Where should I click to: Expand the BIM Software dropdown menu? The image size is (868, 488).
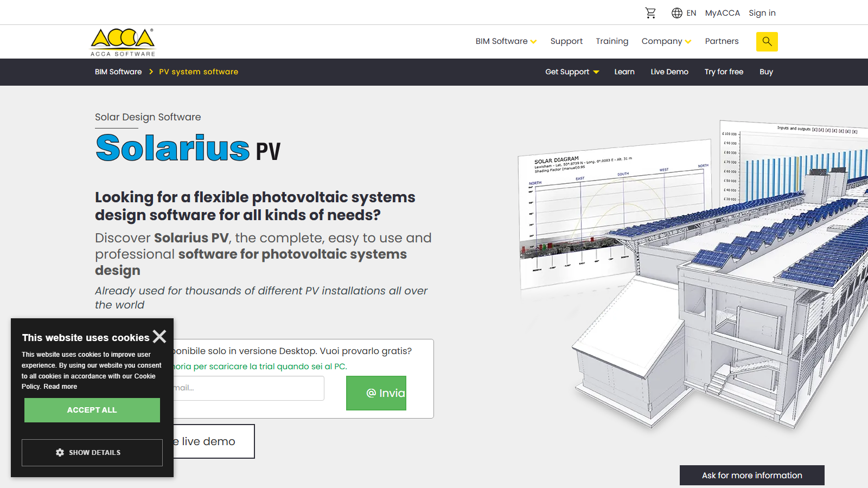click(506, 41)
